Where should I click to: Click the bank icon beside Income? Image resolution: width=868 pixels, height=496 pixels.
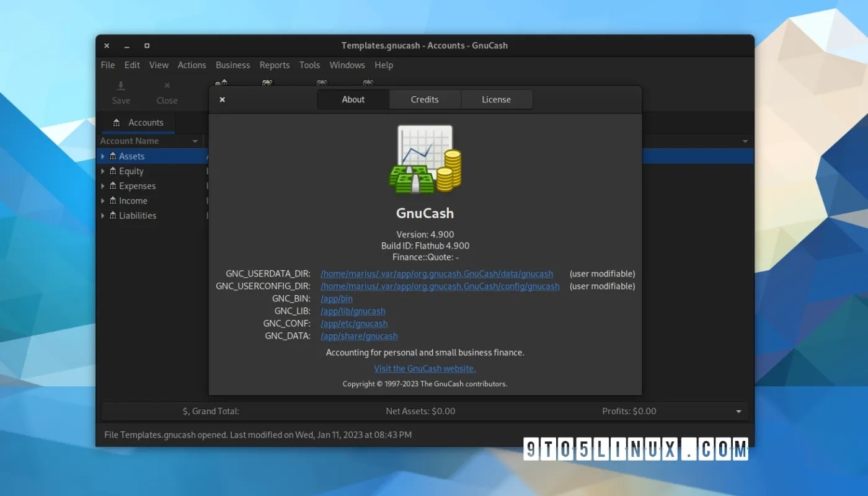click(113, 201)
